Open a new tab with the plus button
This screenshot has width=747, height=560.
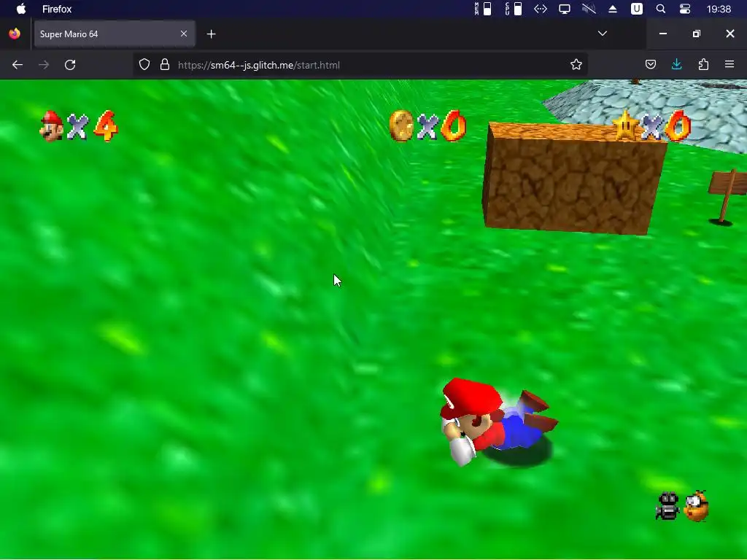(x=212, y=34)
